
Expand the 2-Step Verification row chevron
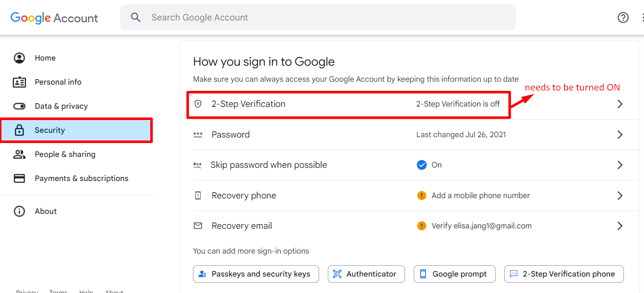(620, 104)
